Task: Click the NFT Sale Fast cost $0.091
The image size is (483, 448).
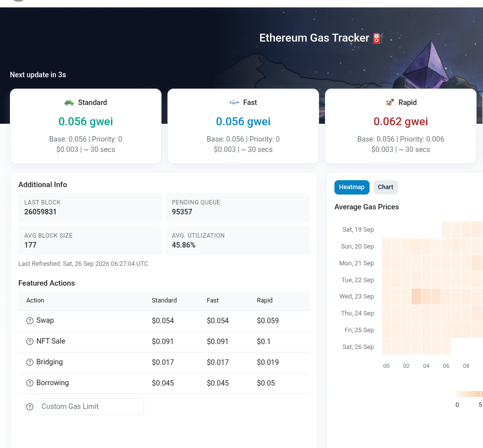Action: coord(217,342)
